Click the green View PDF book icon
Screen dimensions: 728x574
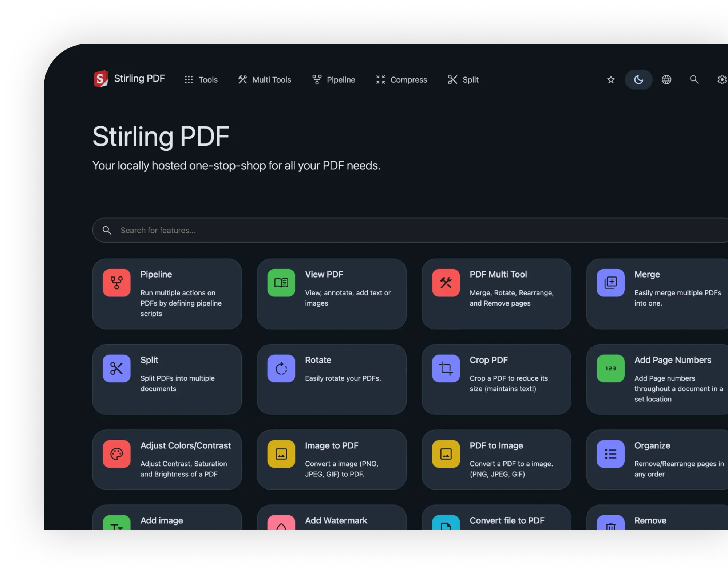pos(281,283)
